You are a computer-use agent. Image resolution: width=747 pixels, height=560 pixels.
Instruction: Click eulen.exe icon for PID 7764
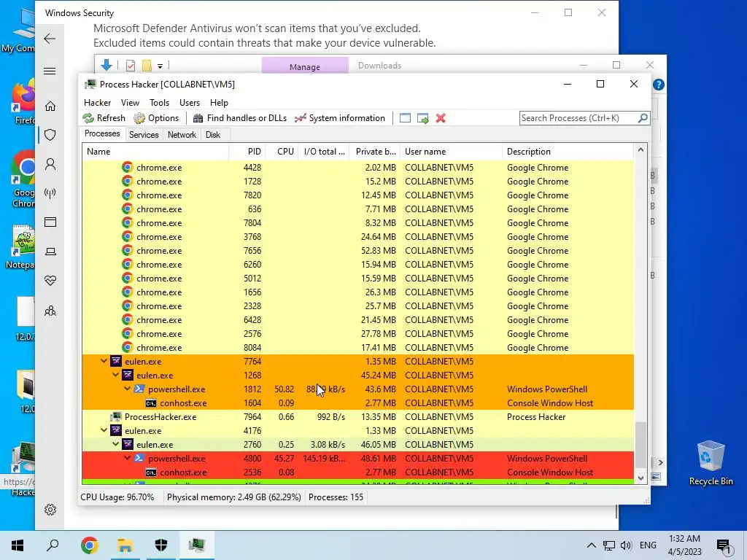pyautogui.click(x=116, y=361)
